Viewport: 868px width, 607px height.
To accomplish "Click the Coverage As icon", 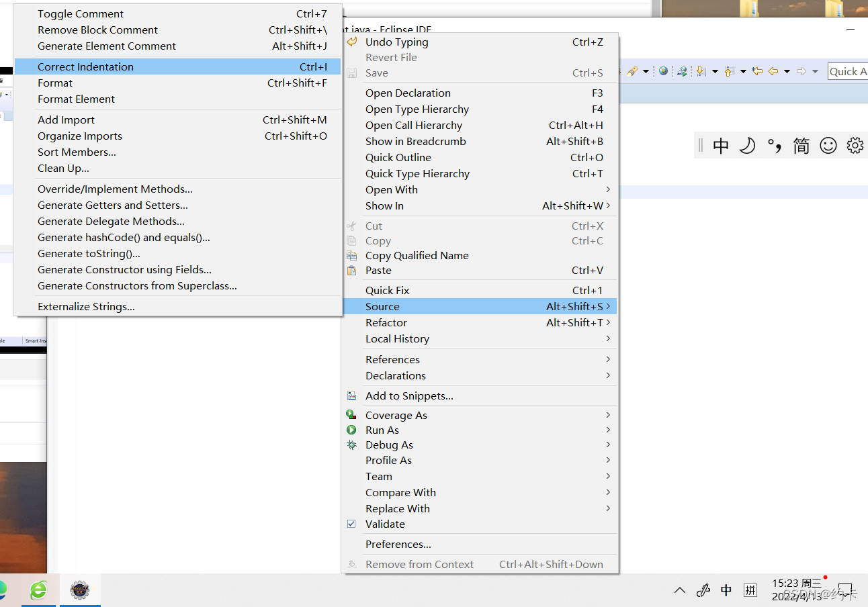I will tap(351, 416).
